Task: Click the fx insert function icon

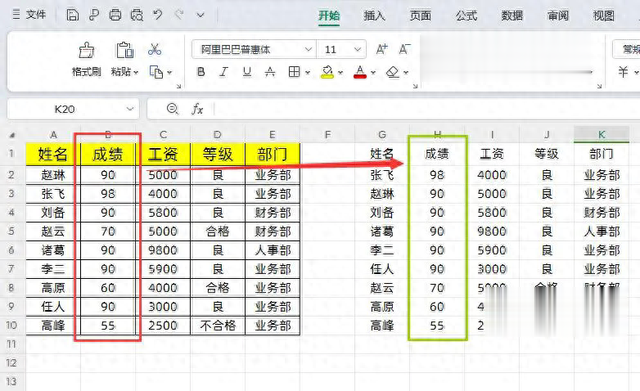Action: tap(197, 109)
